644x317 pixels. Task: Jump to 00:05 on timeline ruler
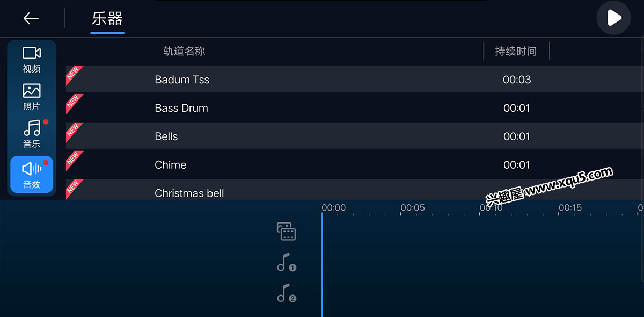(413, 208)
